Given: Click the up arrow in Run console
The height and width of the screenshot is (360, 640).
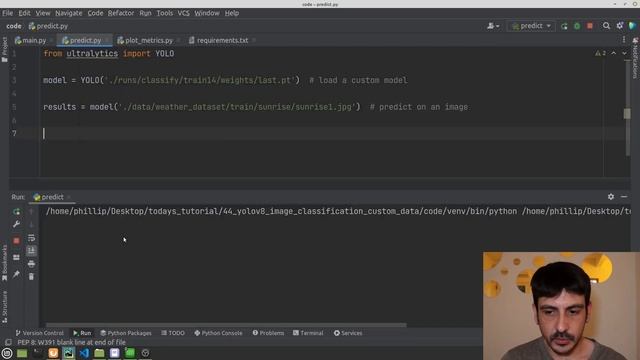Looking at the screenshot, I should [x=31, y=211].
